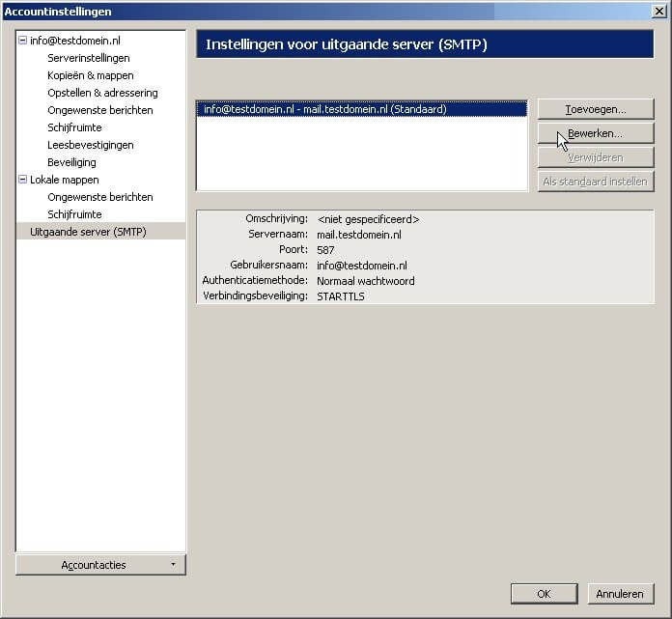
Task: Open Ongewenste berichten under info@testdomein.nl
Action: point(100,110)
